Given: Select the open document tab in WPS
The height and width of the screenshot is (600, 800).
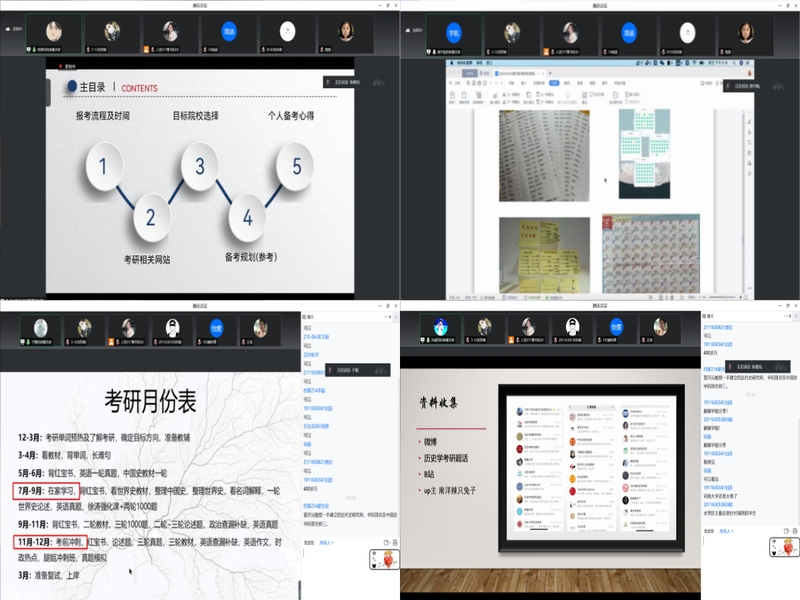Looking at the screenshot, I should (x=519, y=73).
